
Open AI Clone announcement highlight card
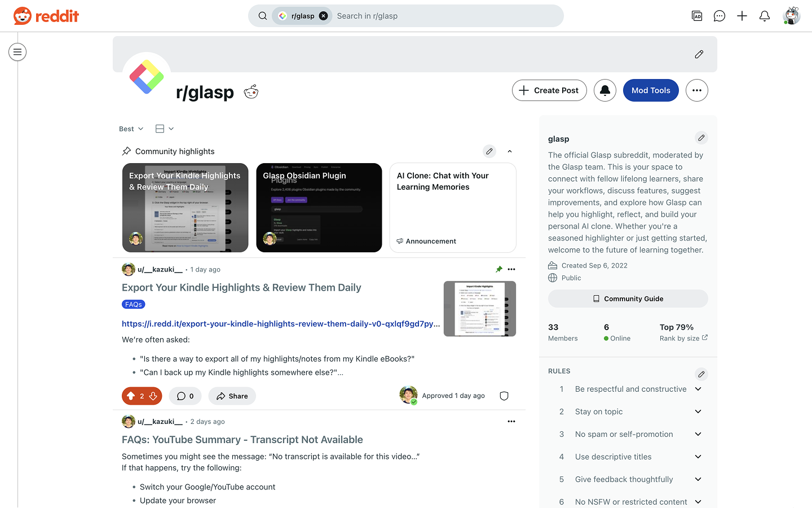click(453, 208)
